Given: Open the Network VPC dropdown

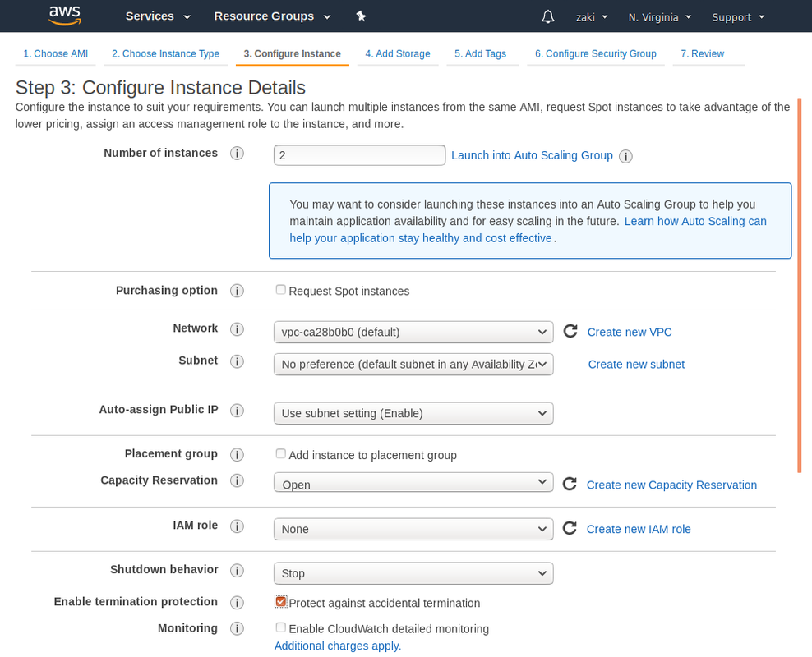Looking at the screenshot, I should pos(413,332).
